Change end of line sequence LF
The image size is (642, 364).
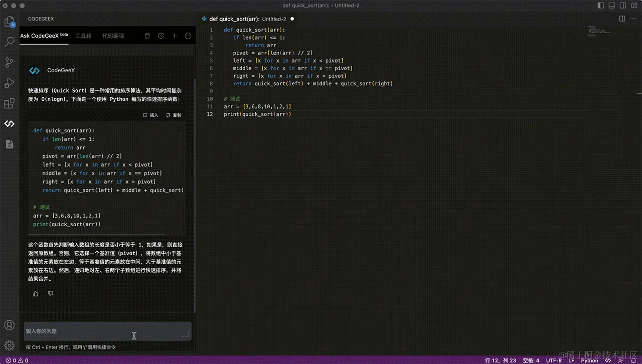click(x=571, y=360)
